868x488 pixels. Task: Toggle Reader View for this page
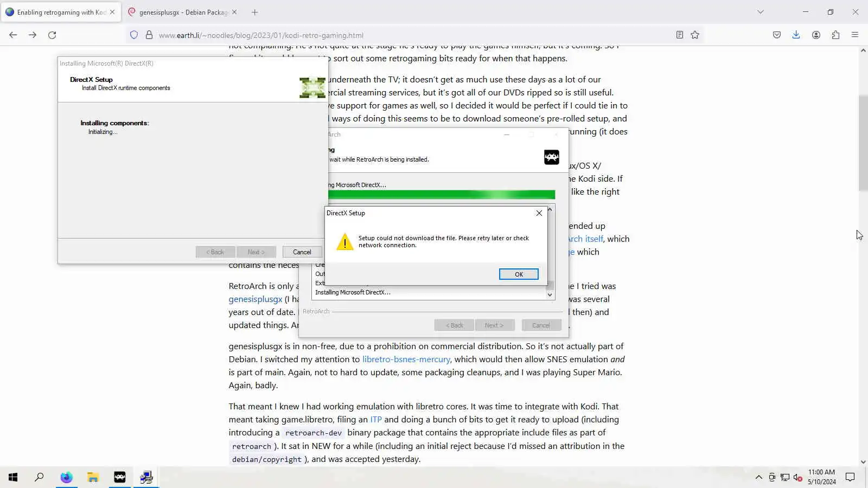[x=679, y=35]
